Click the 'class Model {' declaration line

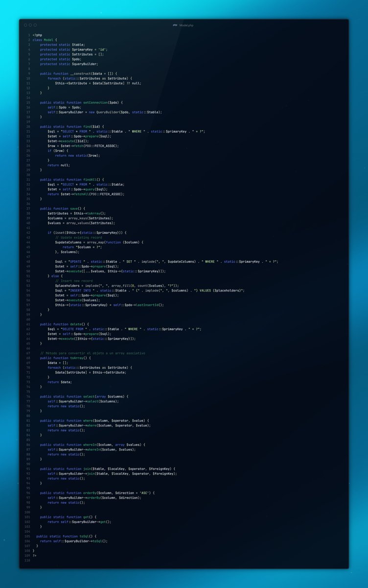coord(45,40)
